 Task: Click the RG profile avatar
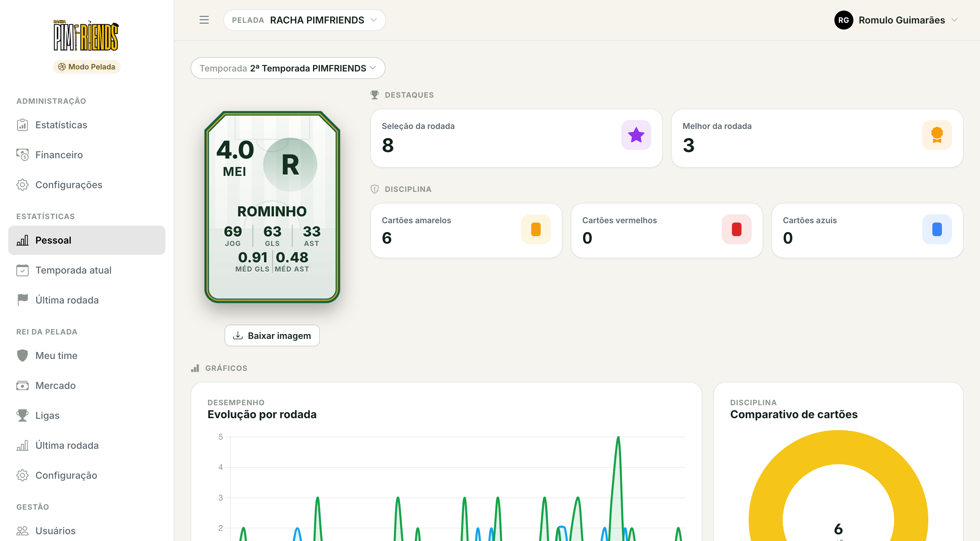(844, 20)
